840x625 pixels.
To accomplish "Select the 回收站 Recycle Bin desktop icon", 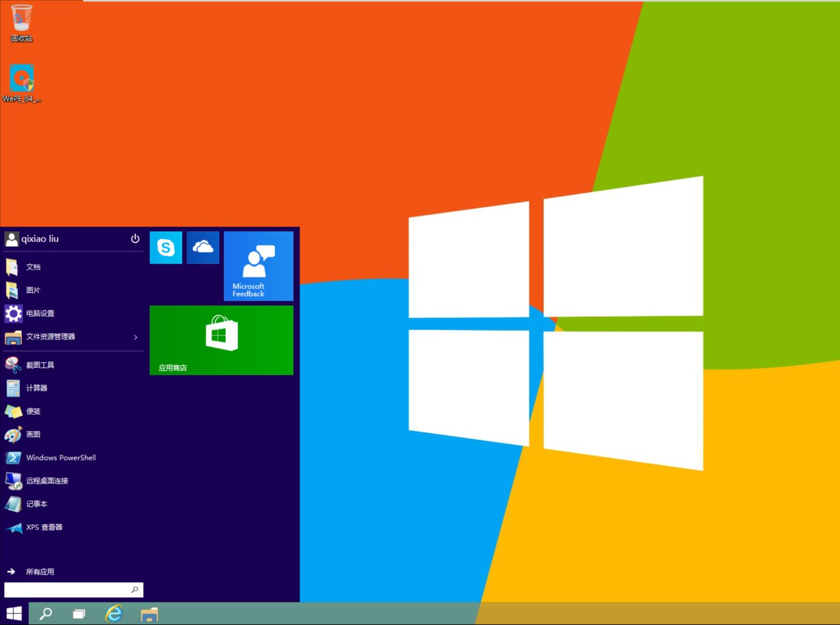I will [x=21, y=23].
